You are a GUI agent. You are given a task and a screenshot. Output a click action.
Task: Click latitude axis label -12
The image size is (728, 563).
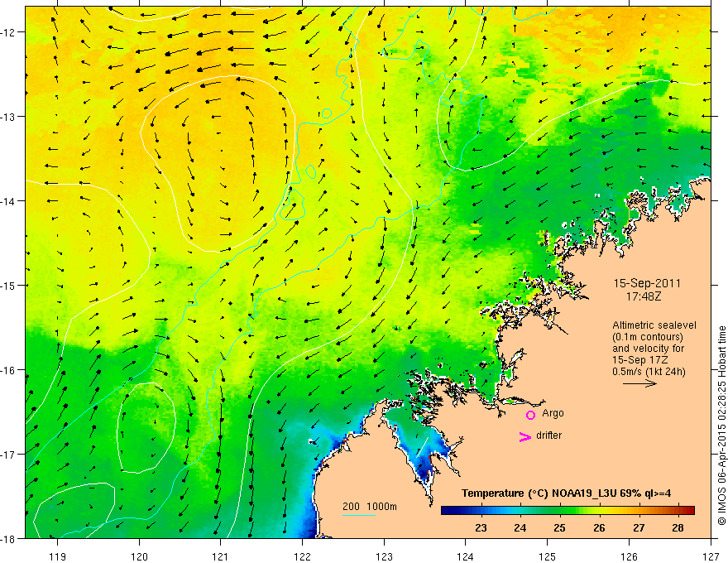click(9, 32)
